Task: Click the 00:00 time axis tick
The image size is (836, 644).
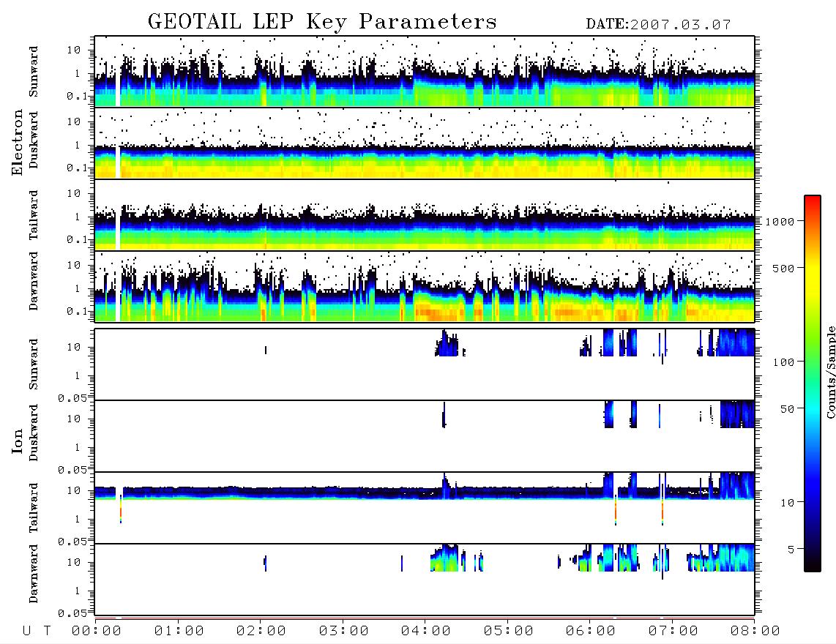Action: tap(97, 632)
